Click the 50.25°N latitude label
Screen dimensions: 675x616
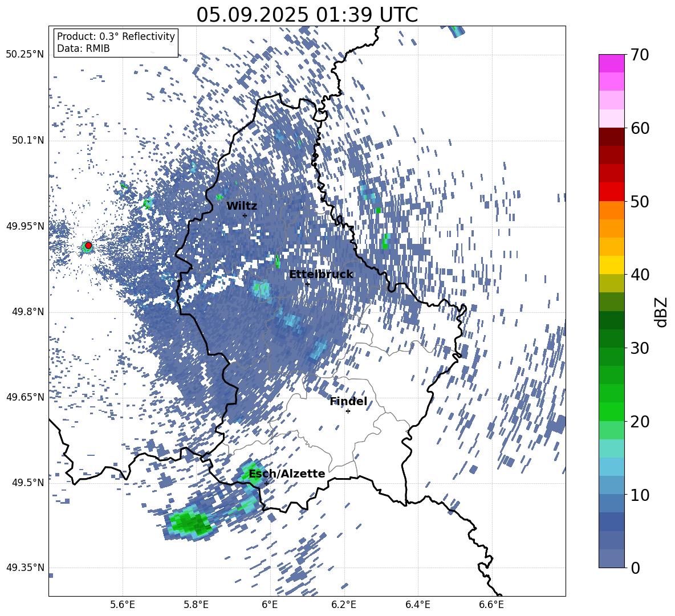25,55
